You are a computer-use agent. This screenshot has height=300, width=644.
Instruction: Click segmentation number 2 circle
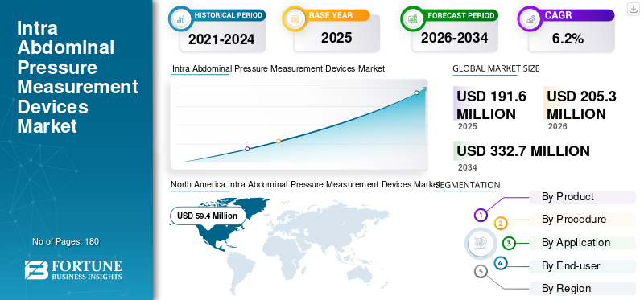click(501, 224)
